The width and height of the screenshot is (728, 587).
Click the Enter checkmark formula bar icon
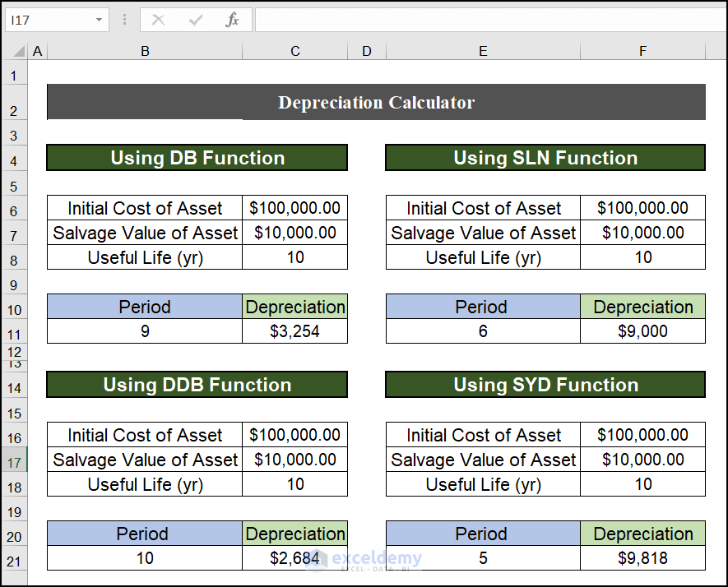click(x=196, y=20)
